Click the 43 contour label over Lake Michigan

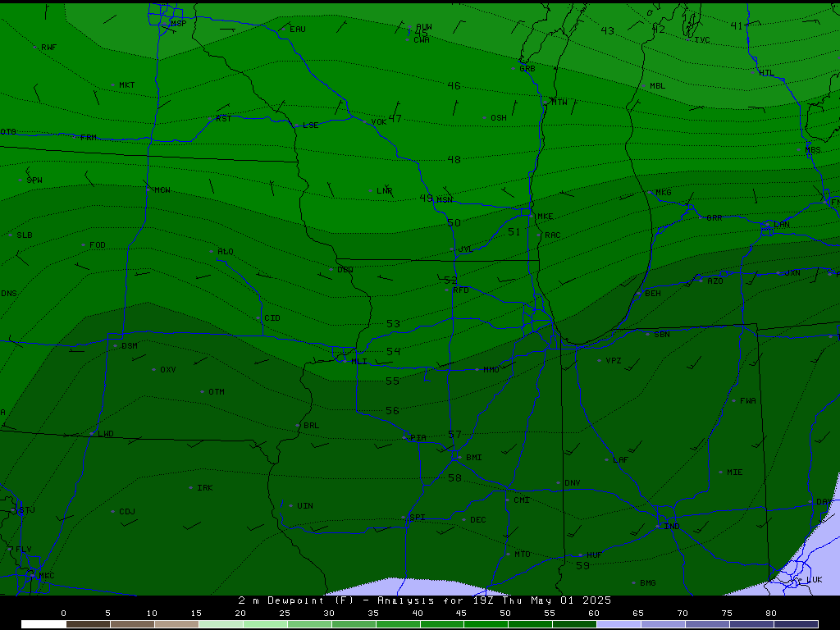click(608, 31)
